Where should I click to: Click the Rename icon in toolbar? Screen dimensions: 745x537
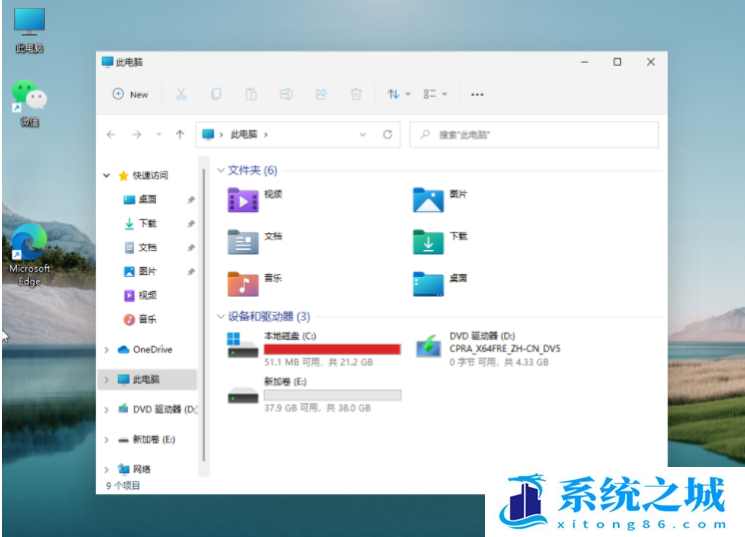click(x=286, y=94)
